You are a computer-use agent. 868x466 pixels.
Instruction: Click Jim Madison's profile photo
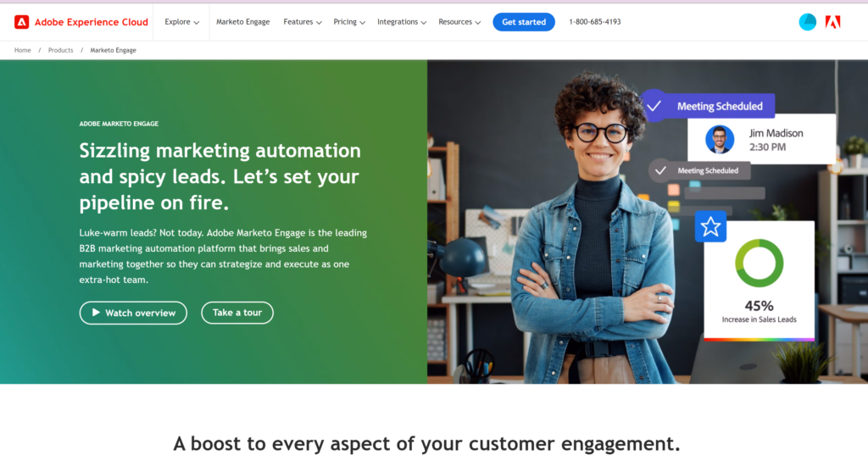click(720, 140)
